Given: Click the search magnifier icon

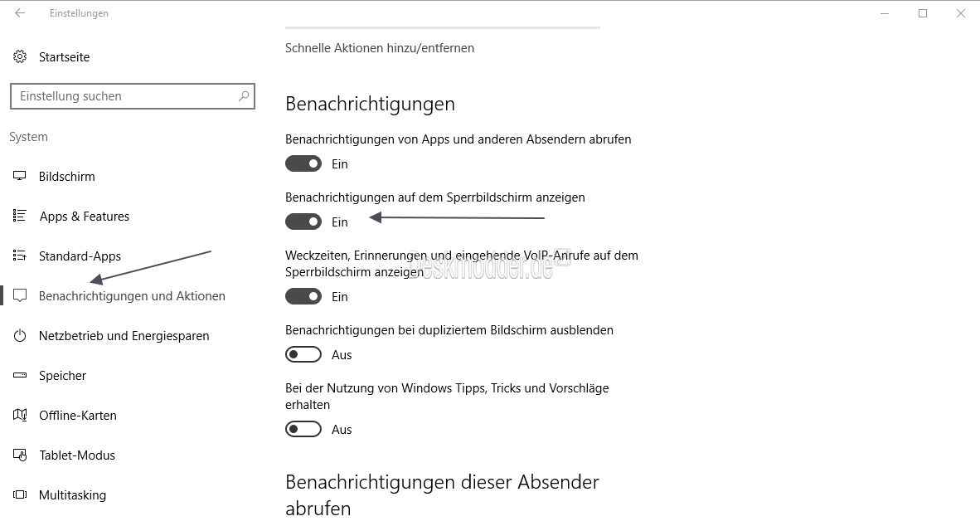Looking at the screenshot, I should [x=244, y=96].
